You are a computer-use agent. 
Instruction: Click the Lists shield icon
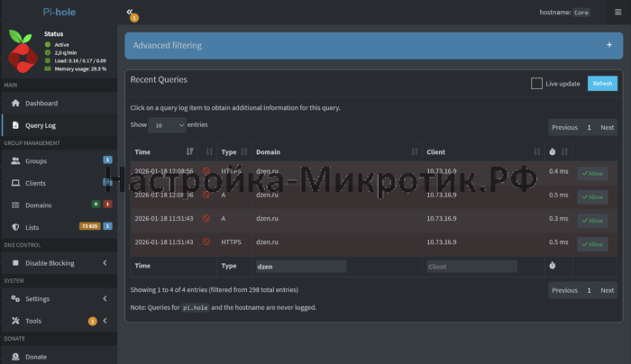(x=15, y=227)
